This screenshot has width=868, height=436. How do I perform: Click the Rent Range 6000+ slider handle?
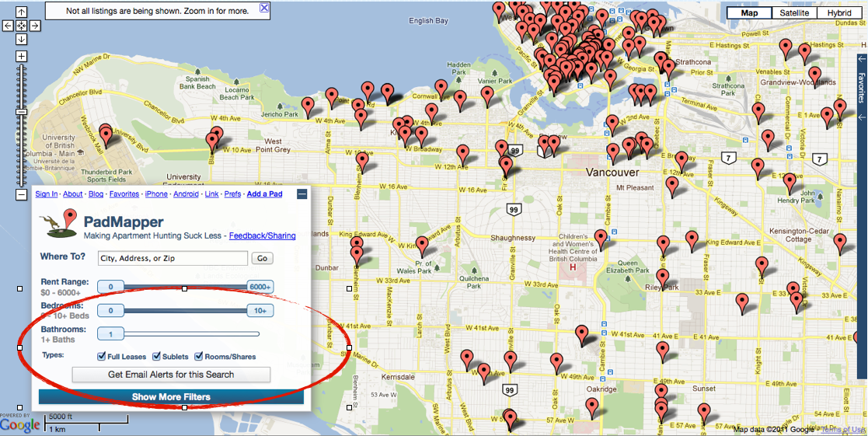(x=260, y=287)
